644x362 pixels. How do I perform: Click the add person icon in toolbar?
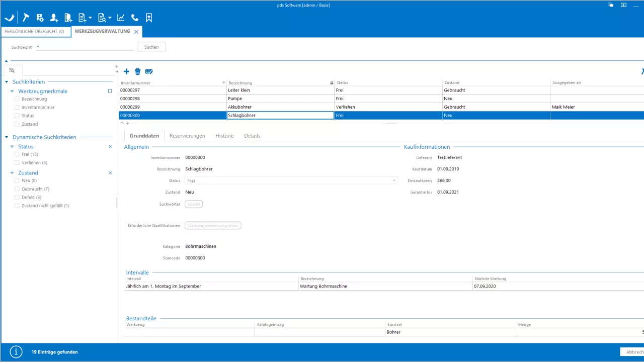click(54, 18)
